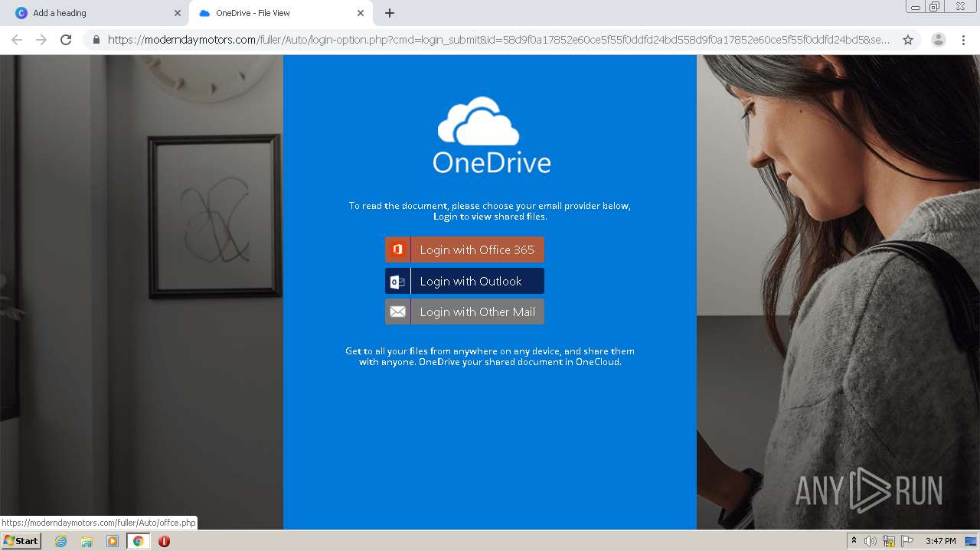Screen dimensions: 980x551
Task: Open the Action Center flag icon
Action: coord(907,541)
